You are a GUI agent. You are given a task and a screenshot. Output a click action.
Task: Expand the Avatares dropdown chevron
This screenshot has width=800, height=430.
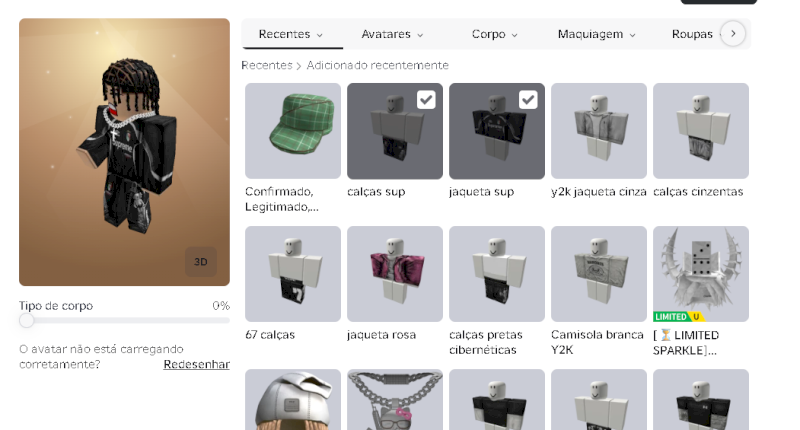[420, 35]
